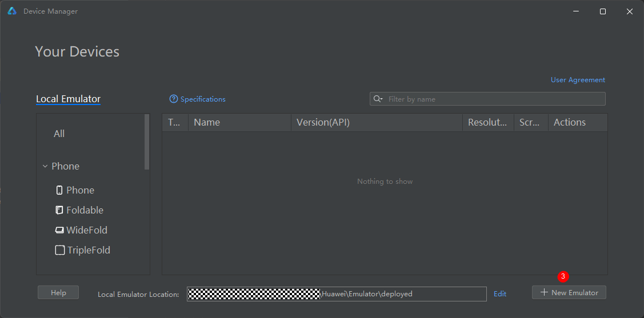The width and height of the screenshot is (644, 318).
Task: Click the Edit link for emulator location
Action: (x=500, y=294)
